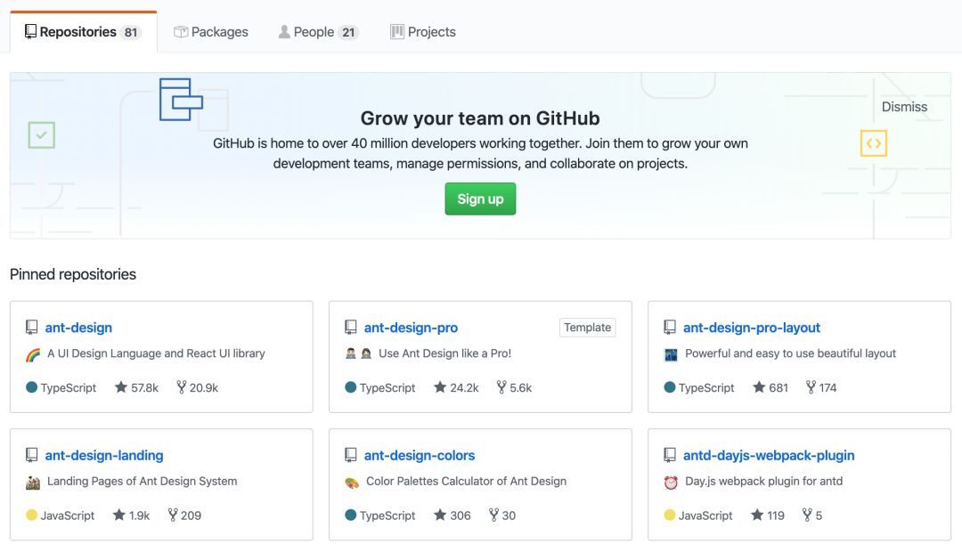Click the fork icon on ant-design-pro-layout card
This screenshot has width=962, height=560.
(x=811, y=387)
